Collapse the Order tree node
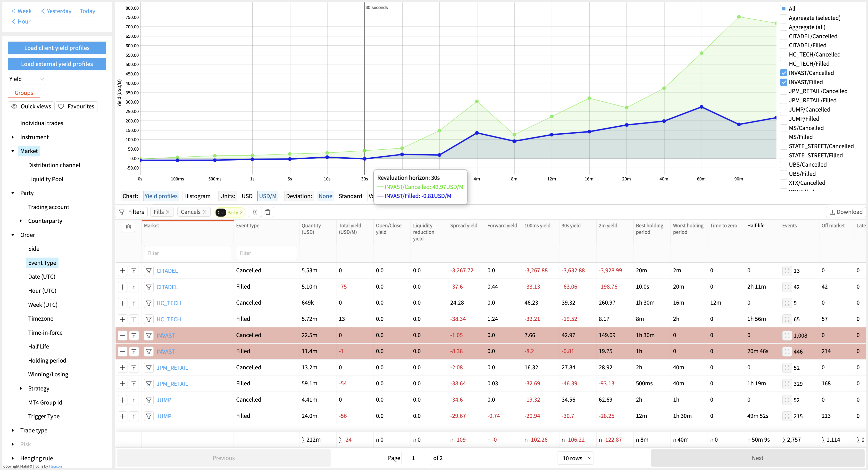Image resolution: width=868 pixels, height=470 pixels. [13, 235]
